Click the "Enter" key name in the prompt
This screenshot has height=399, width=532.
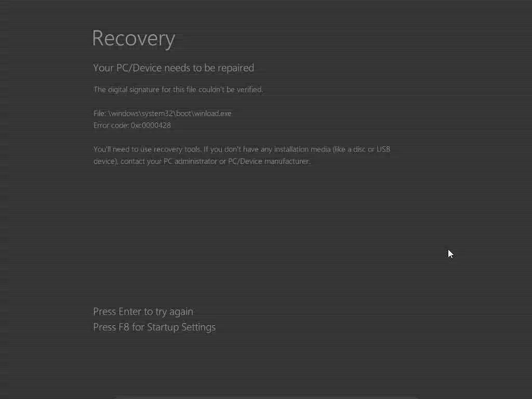tap(130, 312)
